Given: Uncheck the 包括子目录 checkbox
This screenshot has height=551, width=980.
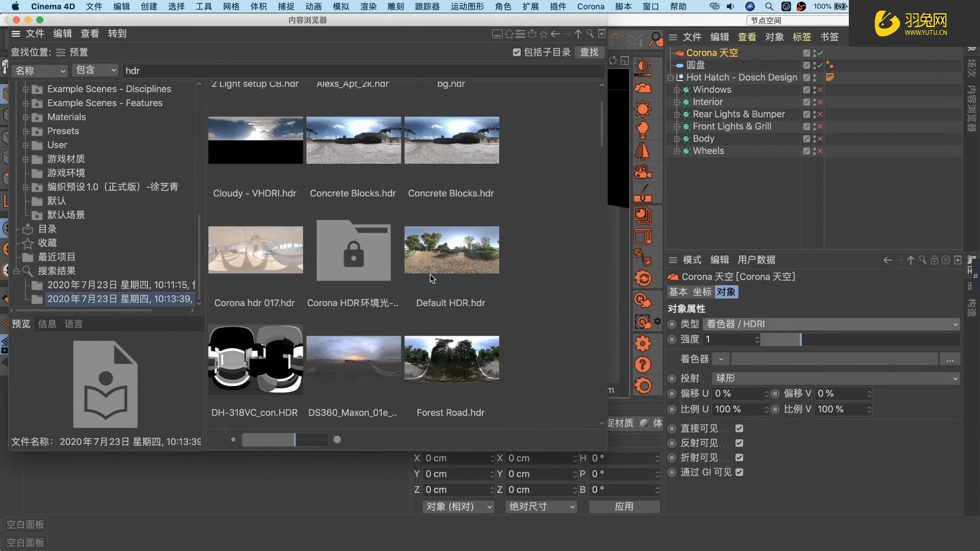Looking at the screenshot, I should click(x=517, y=52).
